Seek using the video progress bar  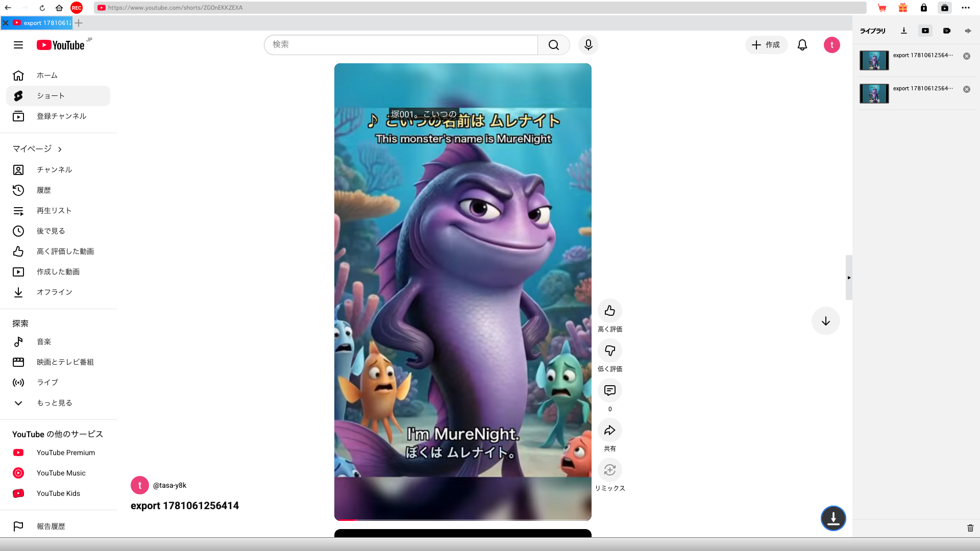pyautogui.click(x=463, y=519)
